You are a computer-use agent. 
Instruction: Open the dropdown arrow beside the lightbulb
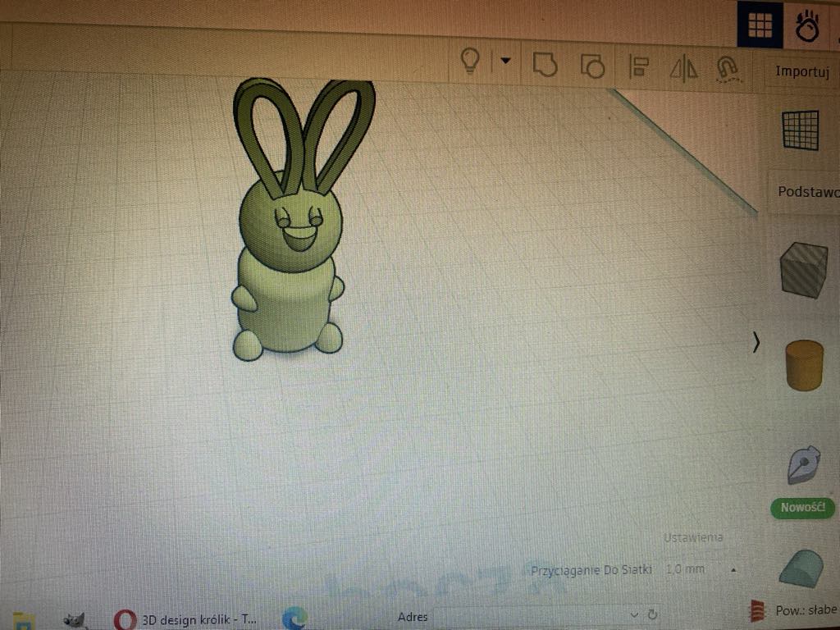click(505, 61)
